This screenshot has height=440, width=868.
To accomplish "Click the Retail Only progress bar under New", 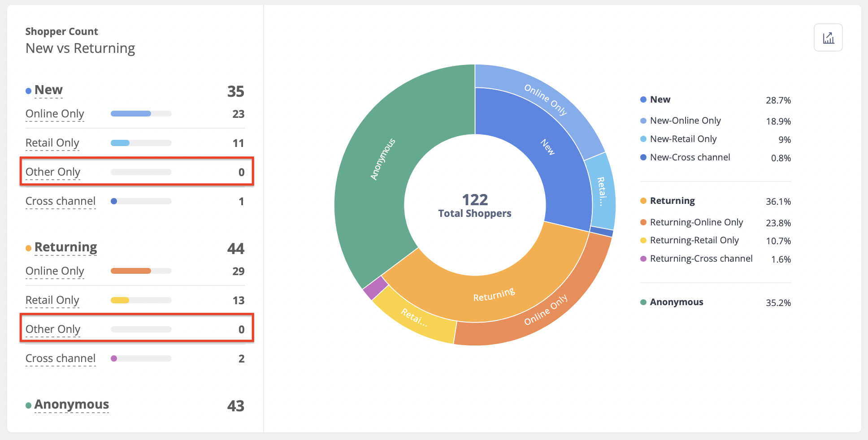I will tap(140, 142).
